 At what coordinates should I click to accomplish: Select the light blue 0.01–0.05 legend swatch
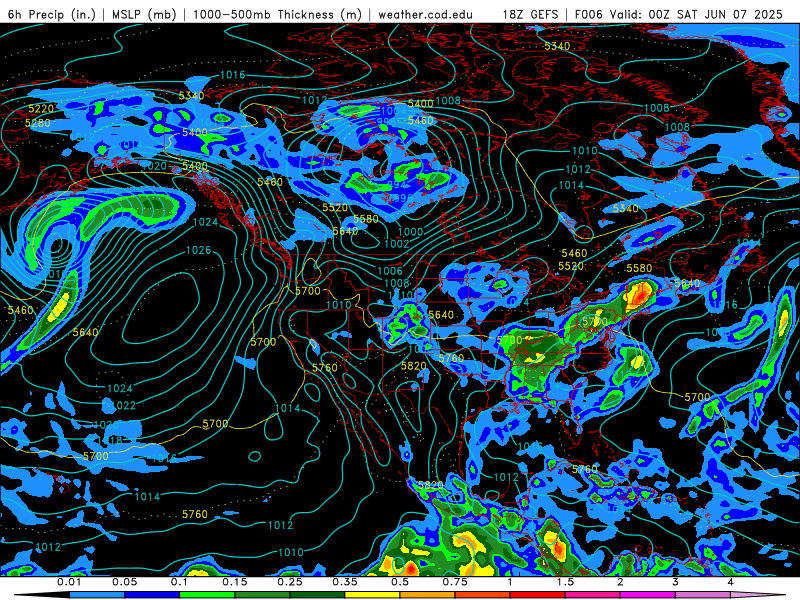coord(97,595)
